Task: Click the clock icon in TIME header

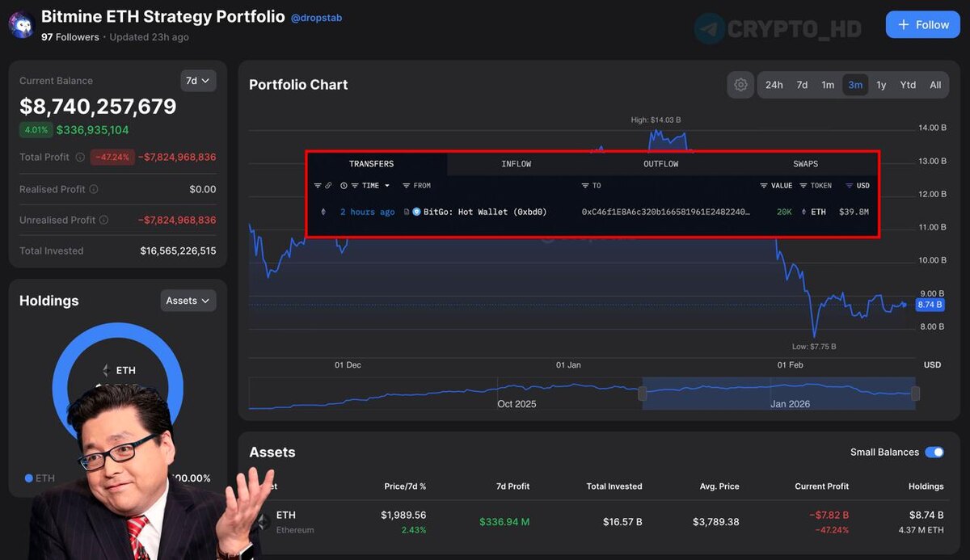Action: (x=344, y=186)
